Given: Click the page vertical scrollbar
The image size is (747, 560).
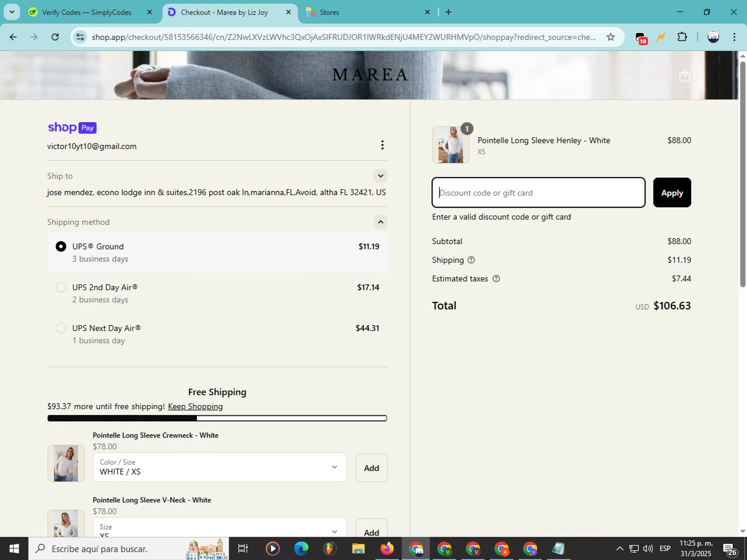Looking at the screenshot, I should pyautogui.click(x=743, y=174).
